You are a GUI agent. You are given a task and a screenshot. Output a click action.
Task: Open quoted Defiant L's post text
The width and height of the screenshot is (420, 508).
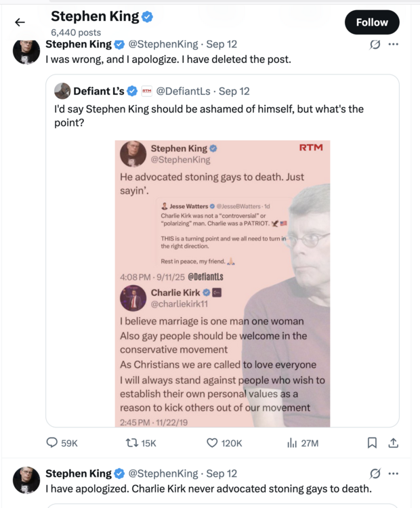coord(209,116)
